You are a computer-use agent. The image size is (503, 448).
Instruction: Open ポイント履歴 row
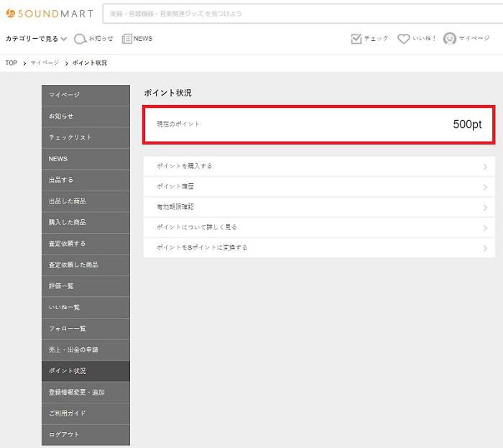(319, 187)
